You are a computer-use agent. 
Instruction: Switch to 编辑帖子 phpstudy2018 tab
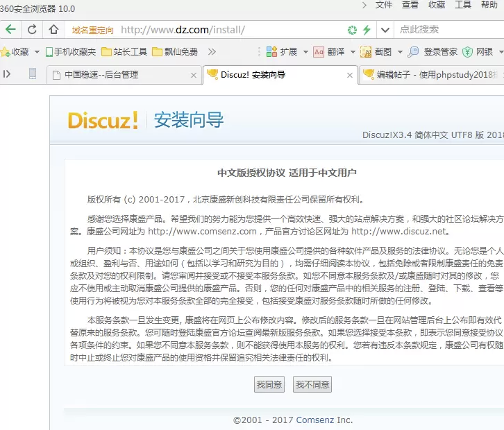pyautogui.click(x=431, y=75)
